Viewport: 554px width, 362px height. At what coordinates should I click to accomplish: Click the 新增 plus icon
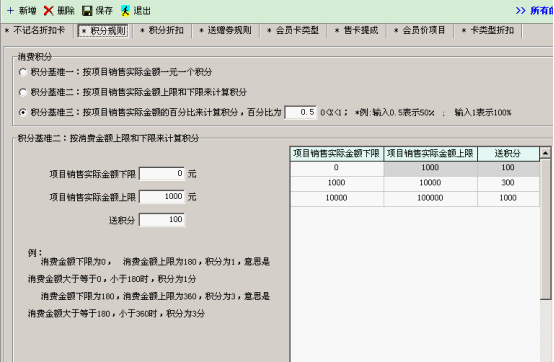click(x=11, y=11)
